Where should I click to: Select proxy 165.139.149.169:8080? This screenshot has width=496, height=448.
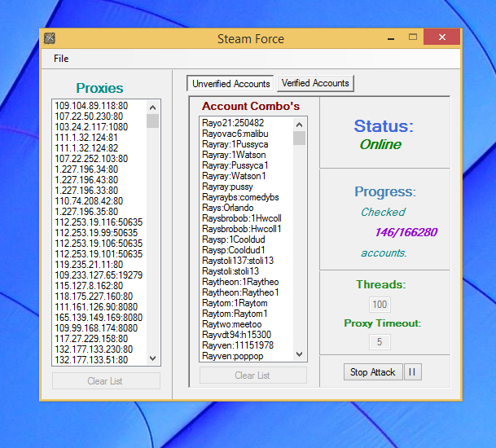(99, 318)
